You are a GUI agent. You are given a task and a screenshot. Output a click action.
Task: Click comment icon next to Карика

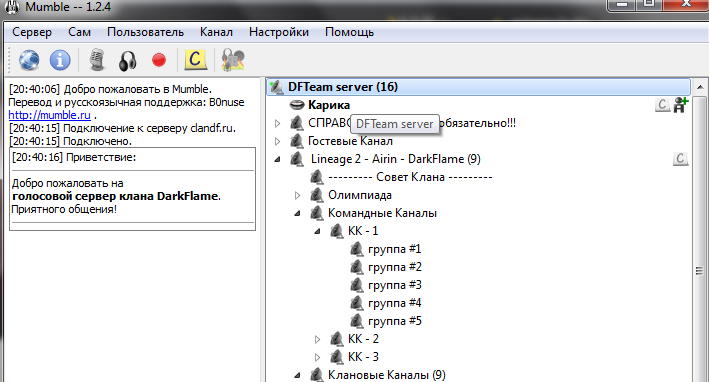662,105
